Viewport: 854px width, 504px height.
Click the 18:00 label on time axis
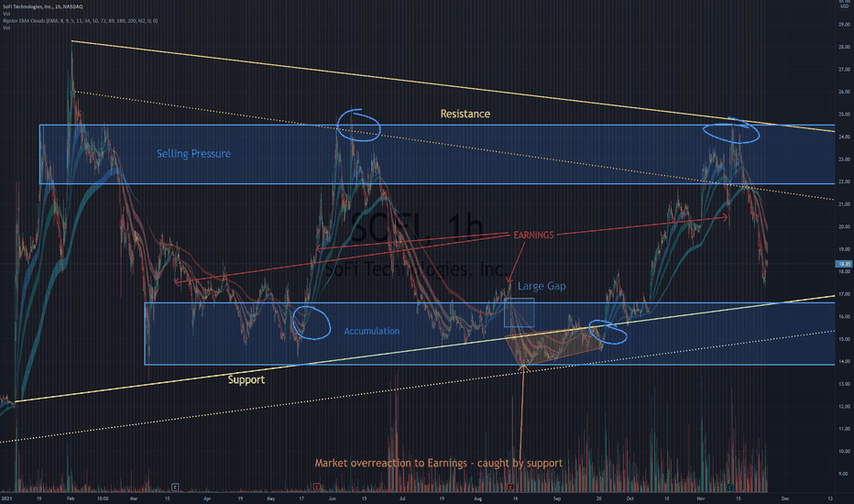[x=103, y=499]
